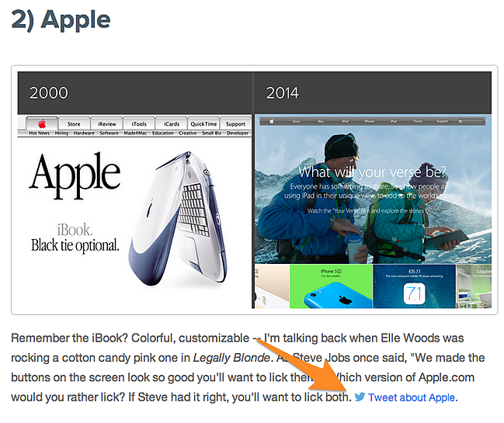Click the iBook laptop image
Image resolution: width=504 pixels, height=423 pixels.
(x=179, y=219)
